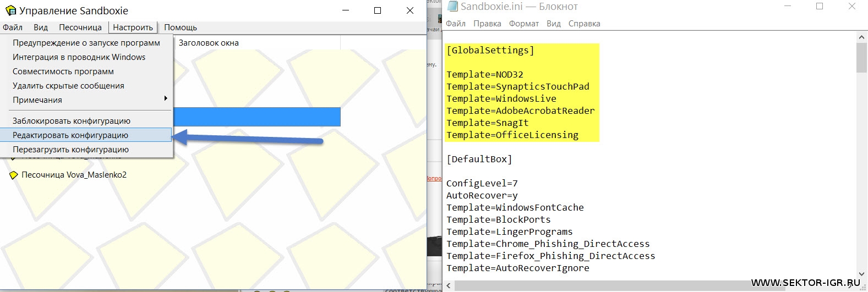Image resolution: width=868 pixels, height=292 pixels.
Task: Click the Notepad scroll up arrow
Action: click(x=862, y=37)
